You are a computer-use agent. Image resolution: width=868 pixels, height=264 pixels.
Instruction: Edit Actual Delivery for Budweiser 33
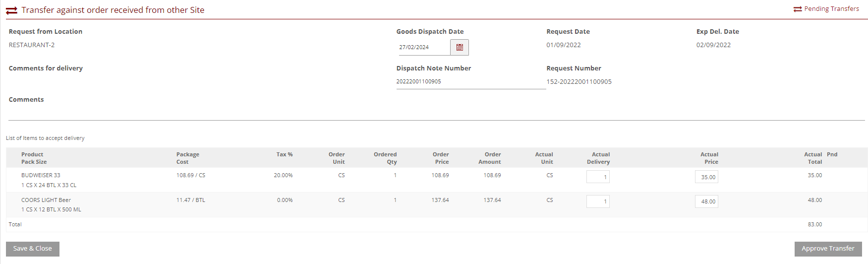click(598, 177)
